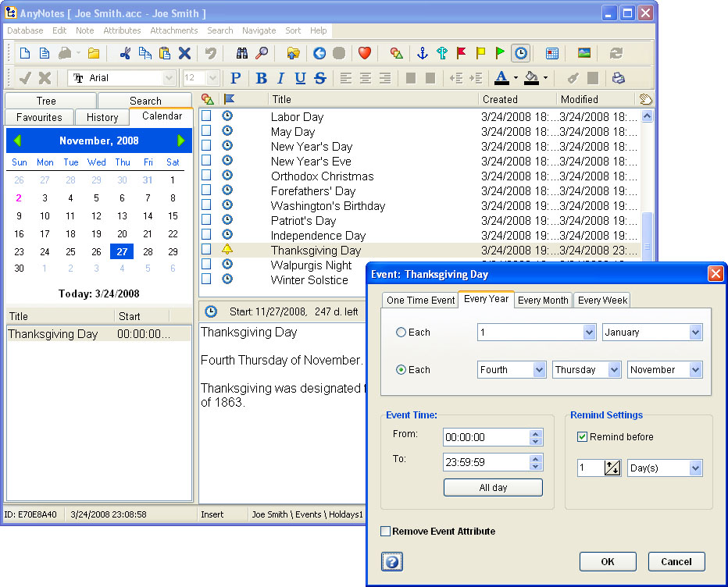Image resolution: width=728 pixels, height=587 pixels.
Task: Click the Strikethrough formatting icon
Action: (319, 78)
